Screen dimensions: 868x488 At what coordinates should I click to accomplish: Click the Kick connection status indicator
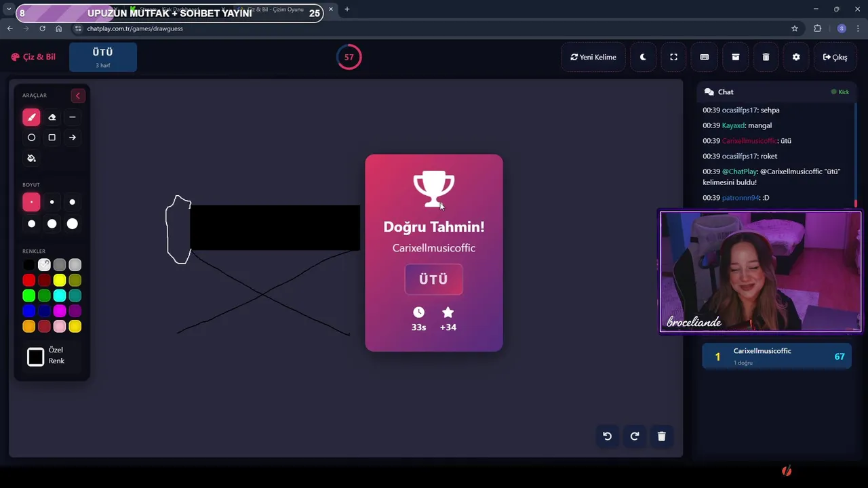pyautogui.click(x=840, y=91)
